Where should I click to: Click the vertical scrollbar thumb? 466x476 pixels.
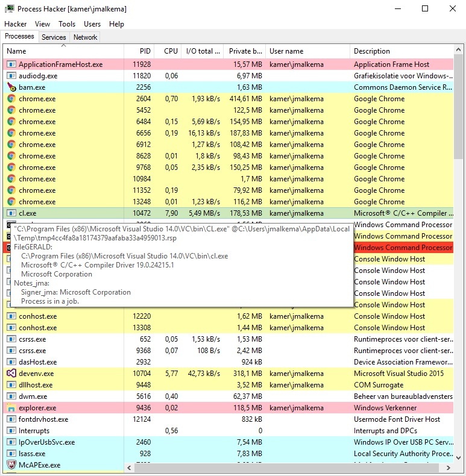(458, 107)
